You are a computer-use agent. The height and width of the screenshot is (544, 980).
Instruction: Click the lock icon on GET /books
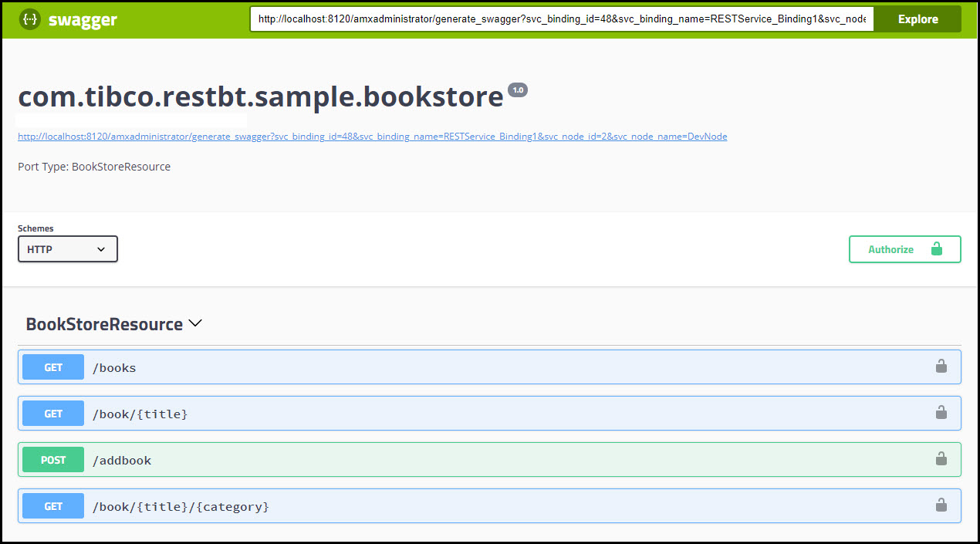tap(941, 367)
